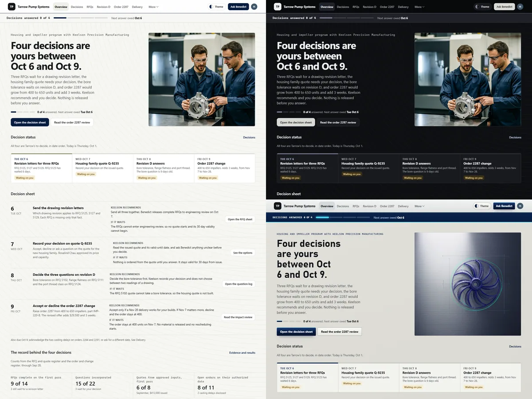Open the decision sheet on the dark-theme page

point(296,122)
